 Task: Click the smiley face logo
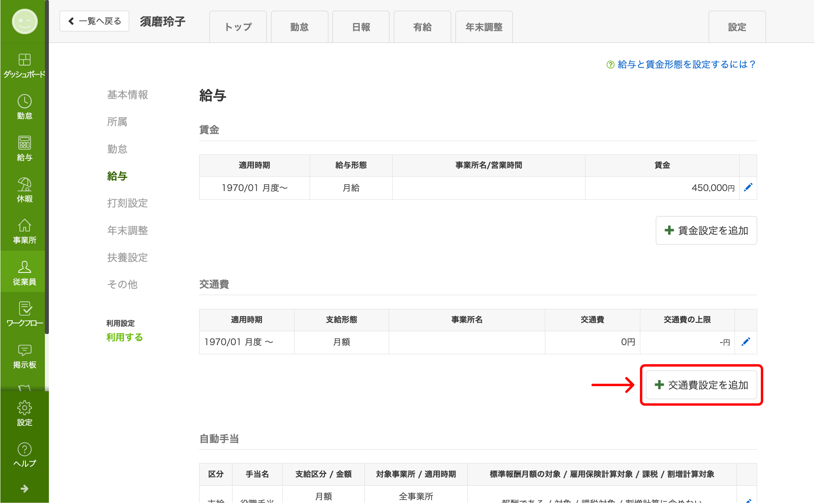click(x=25, y=21)
